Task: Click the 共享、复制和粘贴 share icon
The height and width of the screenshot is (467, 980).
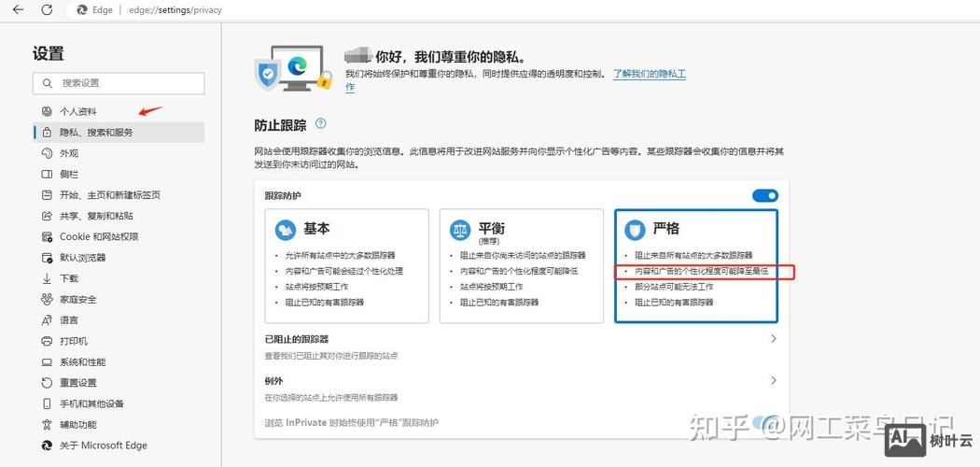Action: (x=47, y=216)
